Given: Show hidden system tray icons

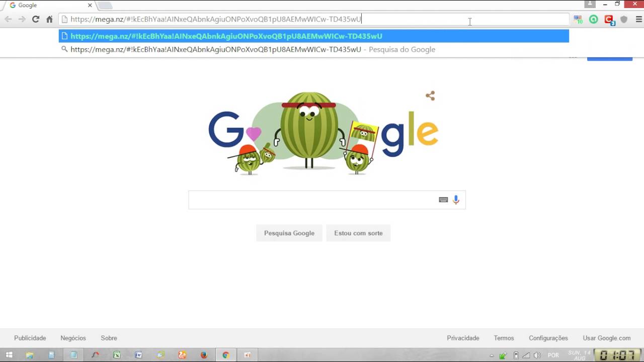Looking at the screenshot, I should (492, 355).
